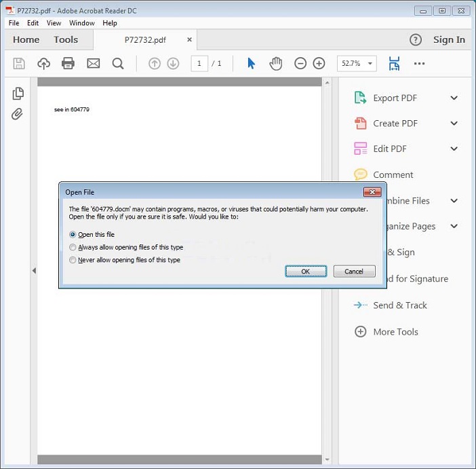476x469 pixels.
Task: Expand the Combine Files section chevron
Action: pos(454,201)
